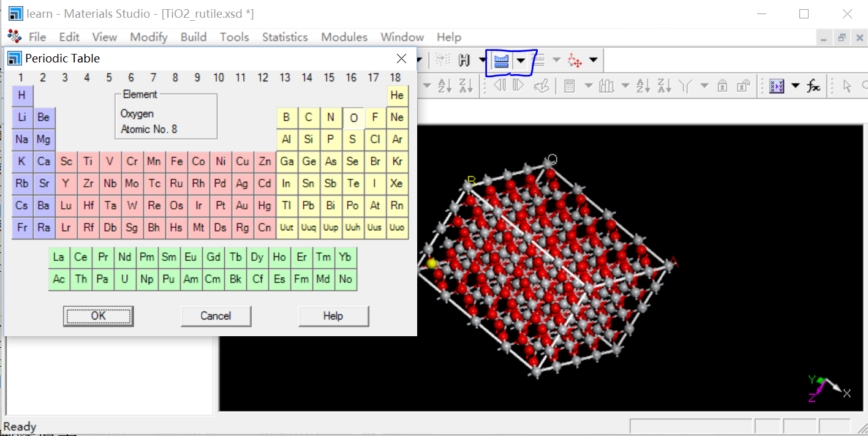
Task: Select Hydrogen in the periodic table
Action: point(21,96)
